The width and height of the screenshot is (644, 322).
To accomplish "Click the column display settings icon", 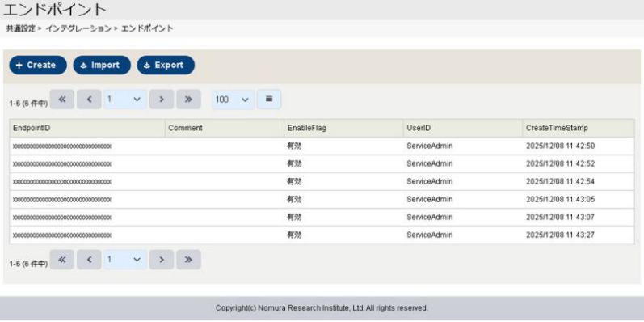I will tap(269, 100).
